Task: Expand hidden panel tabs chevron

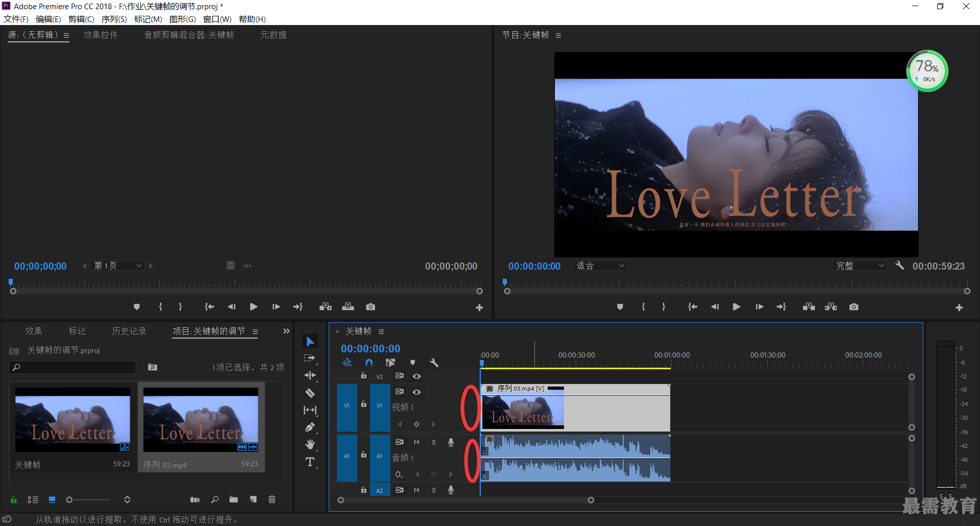Action: tap(286, 331)
